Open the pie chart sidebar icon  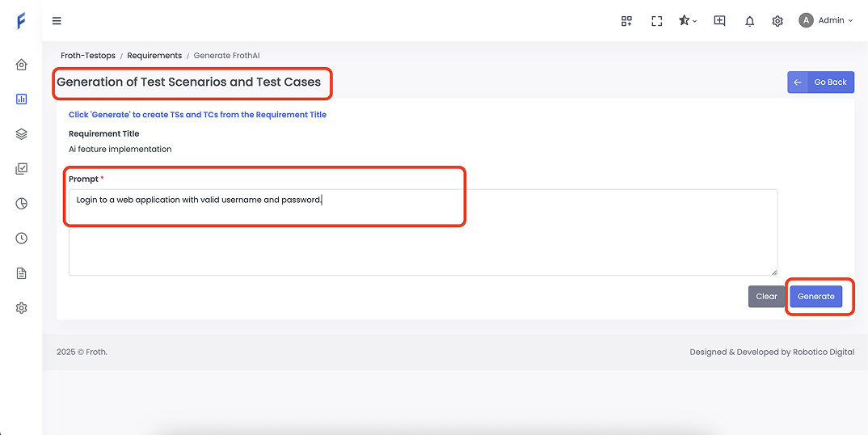coord(21,204)
